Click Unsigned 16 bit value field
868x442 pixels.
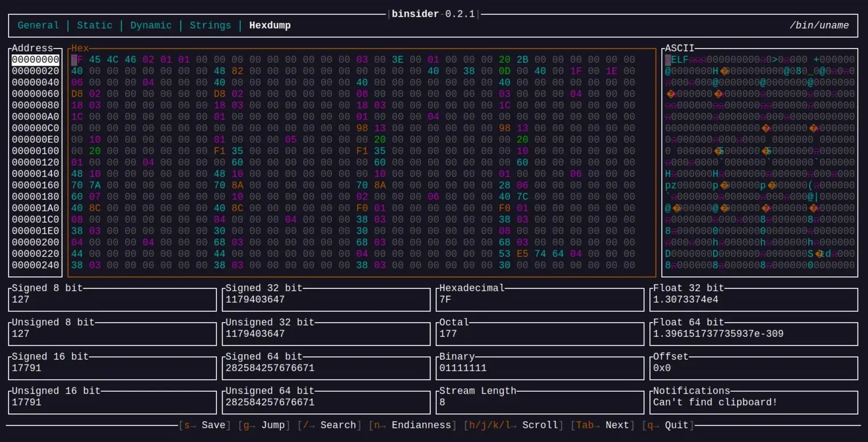click(112, 402)
